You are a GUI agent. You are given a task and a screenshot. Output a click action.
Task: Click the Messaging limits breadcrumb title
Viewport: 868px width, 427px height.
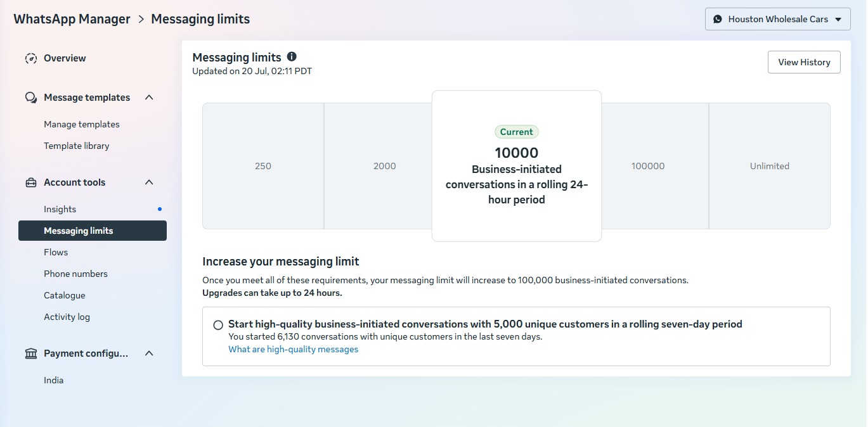pos(200,19)
